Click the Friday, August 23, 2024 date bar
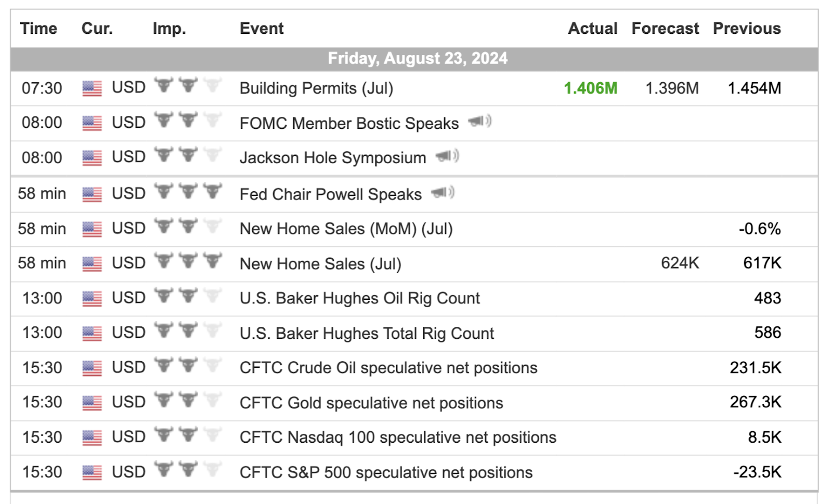The image size is (832, 504). (414, 59)
